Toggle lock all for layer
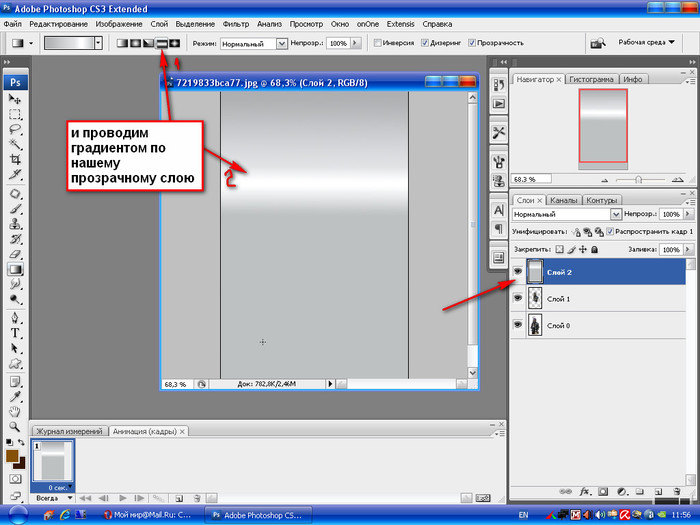Screen dimensions: 700x525 [594, 250]
